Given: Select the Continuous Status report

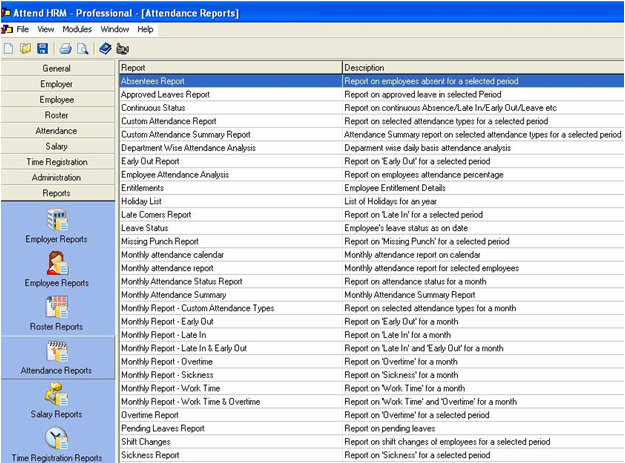Looking at the screenshot, I should (371, 108).
